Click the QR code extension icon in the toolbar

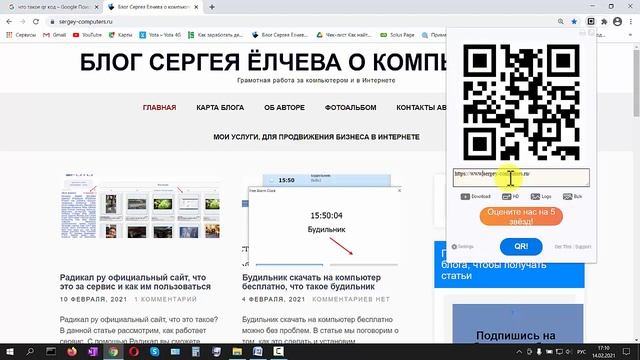tap(591, 22)
